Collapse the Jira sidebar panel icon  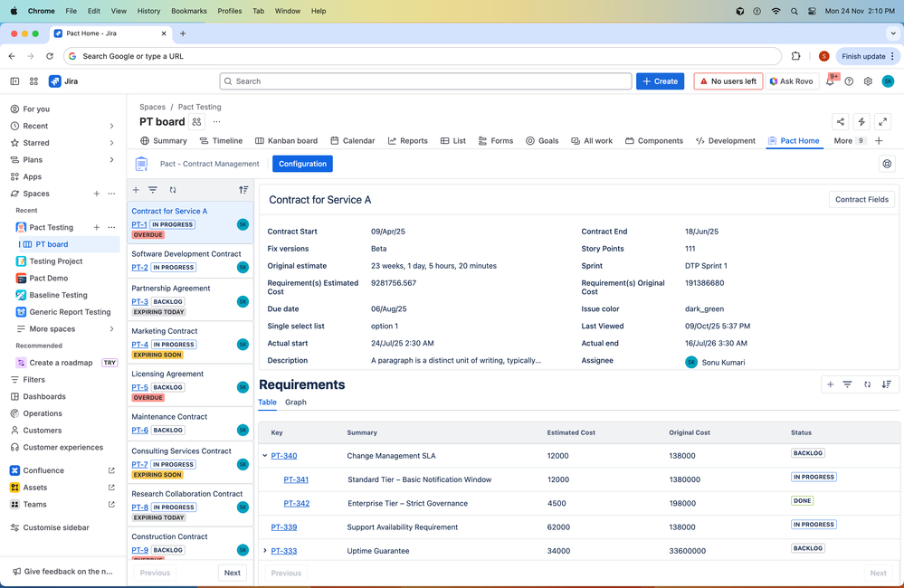15,81
